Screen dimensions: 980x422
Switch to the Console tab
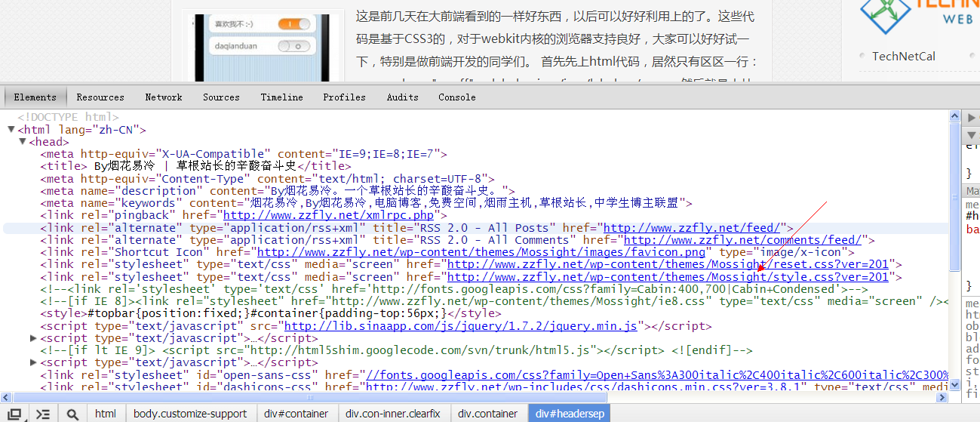[x=457, y=97]
